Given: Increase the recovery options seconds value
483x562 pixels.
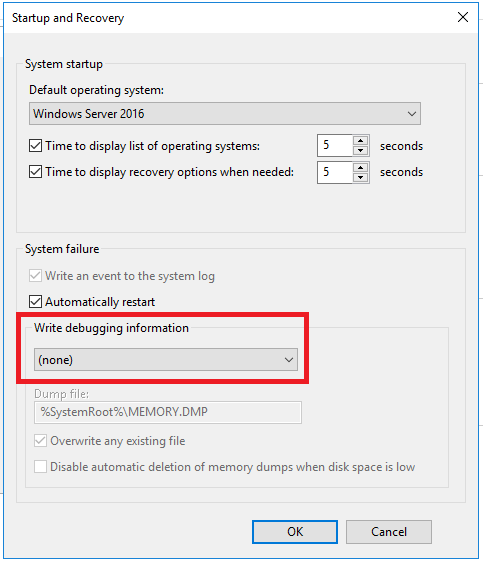Looking at the screenshot, I should 360,167.
